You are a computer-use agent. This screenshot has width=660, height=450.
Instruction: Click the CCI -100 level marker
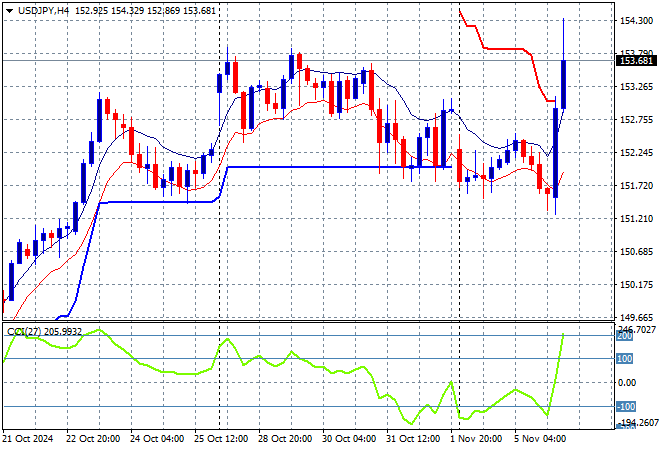click(626, 407)
